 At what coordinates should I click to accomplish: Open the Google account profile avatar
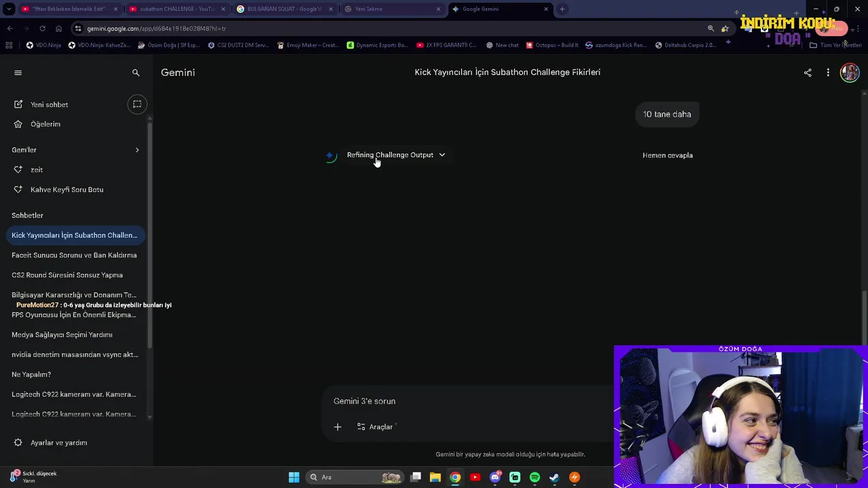(850, 73)
